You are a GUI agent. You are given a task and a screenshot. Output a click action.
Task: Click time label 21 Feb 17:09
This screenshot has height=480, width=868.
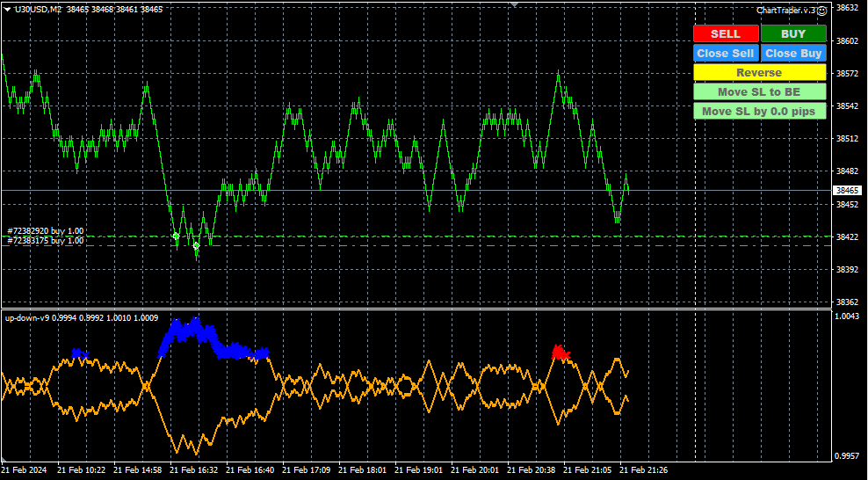306,470
